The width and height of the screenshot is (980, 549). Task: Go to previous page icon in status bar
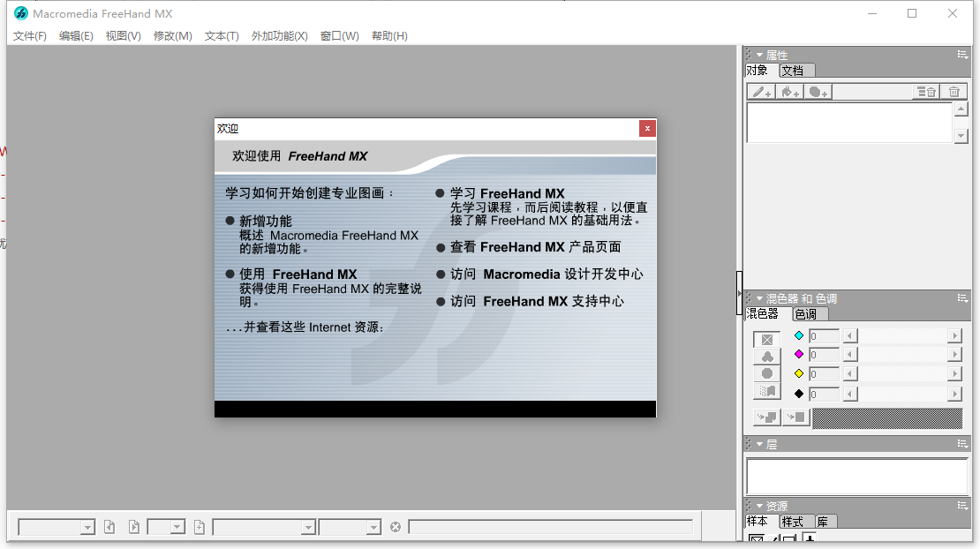pyautogui.click(x=109, y=527)
